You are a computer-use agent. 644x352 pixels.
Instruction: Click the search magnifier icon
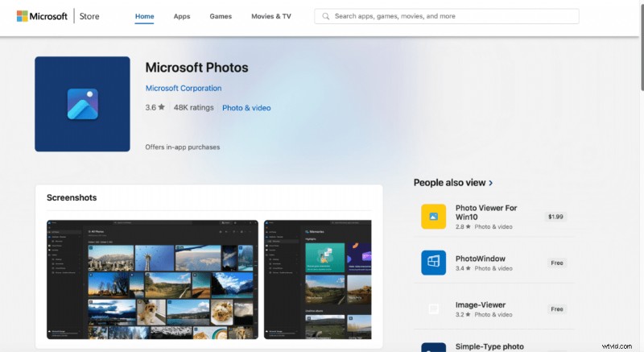click(x=326, y=16)
